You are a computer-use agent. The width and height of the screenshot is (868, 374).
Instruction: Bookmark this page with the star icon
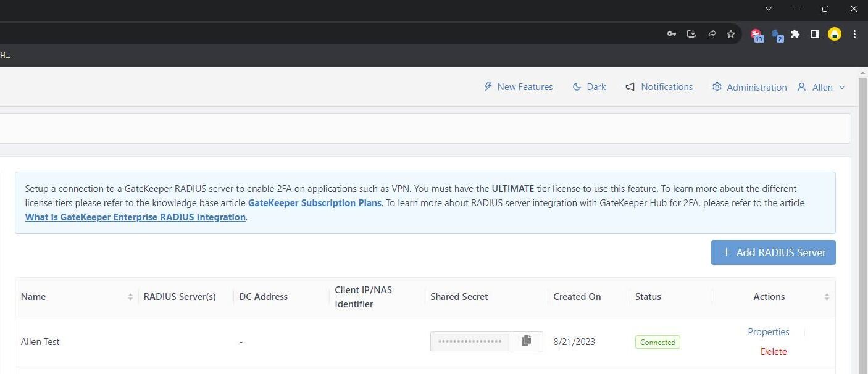pos(731,34)
